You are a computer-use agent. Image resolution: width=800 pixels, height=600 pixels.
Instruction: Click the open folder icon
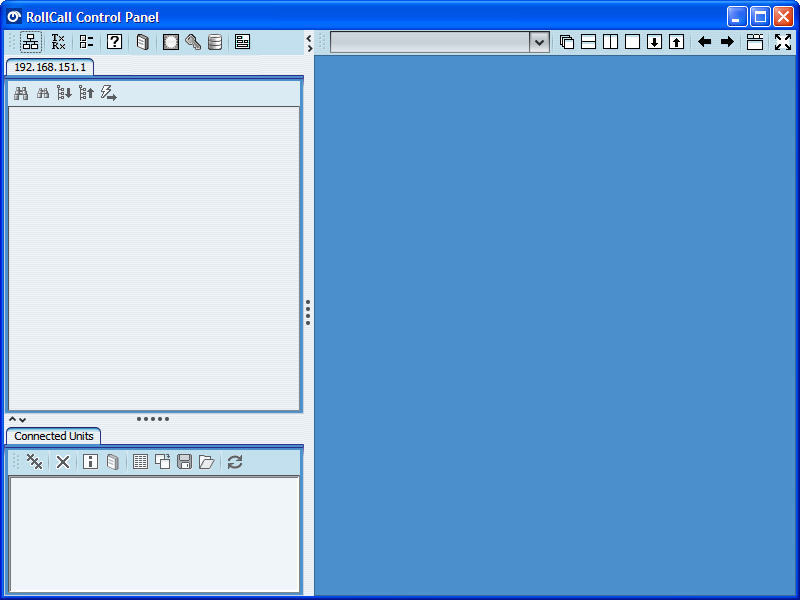[x=207, y=462]
